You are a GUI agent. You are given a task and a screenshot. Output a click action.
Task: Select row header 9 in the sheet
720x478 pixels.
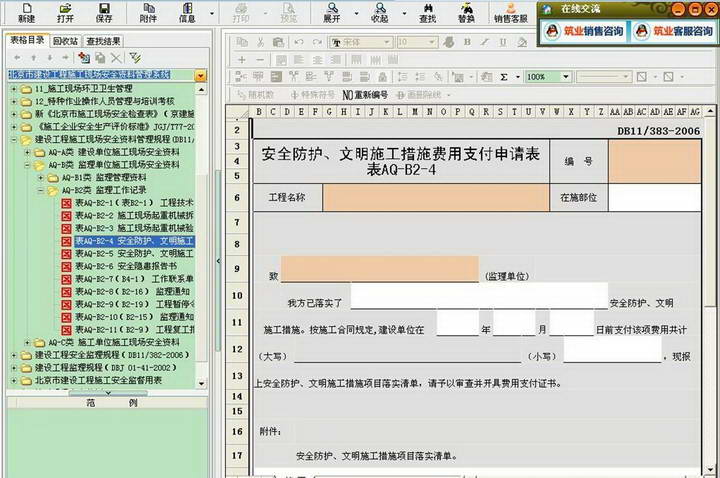coord(237,269)
